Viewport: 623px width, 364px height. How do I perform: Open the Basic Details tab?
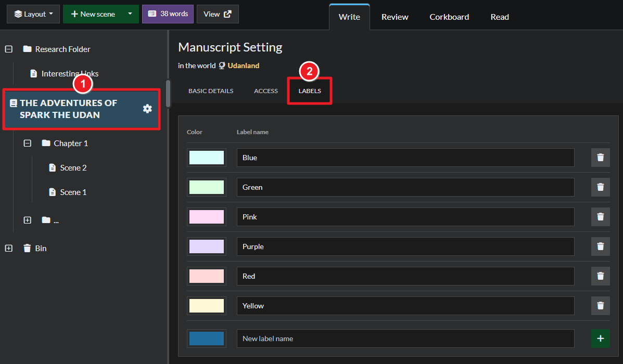click(211, 91)
